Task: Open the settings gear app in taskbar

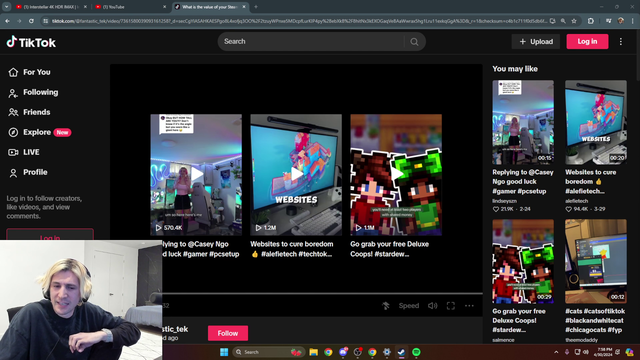Action: pos(387,352)
